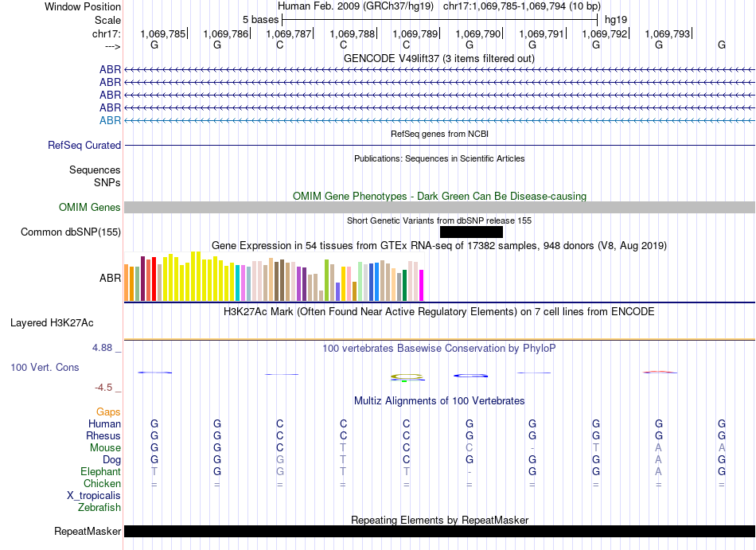This screenshot has width=756, height=550.
Task: Click 'Publications: Sequences in Scientific Articles' title
Action: [439, 158]
